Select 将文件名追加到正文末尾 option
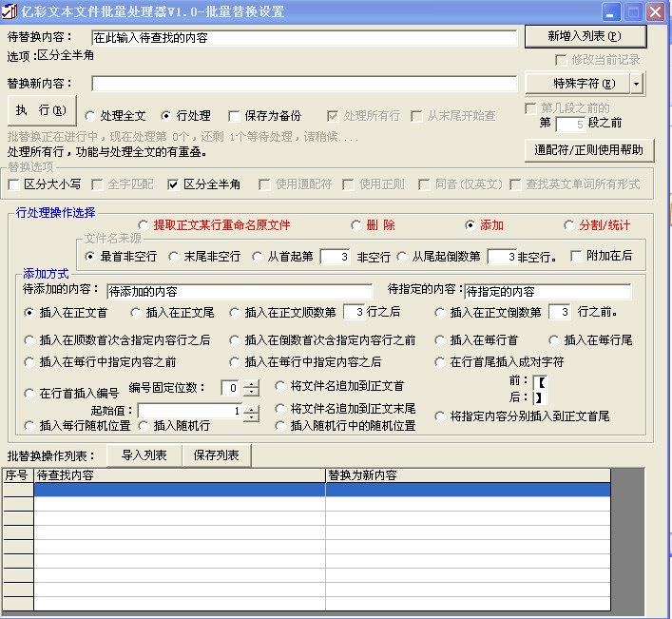The image size is (672, 619). pos(345,409)
